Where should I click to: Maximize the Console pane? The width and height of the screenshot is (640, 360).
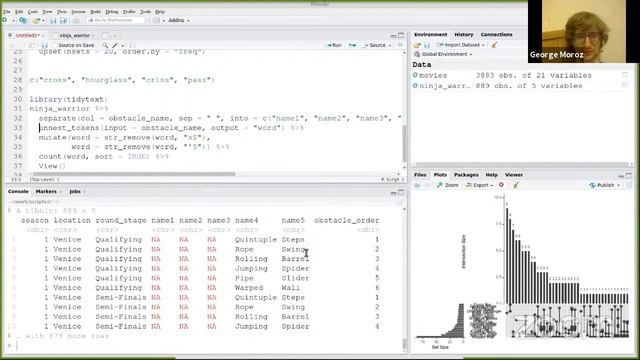point(401,192)
